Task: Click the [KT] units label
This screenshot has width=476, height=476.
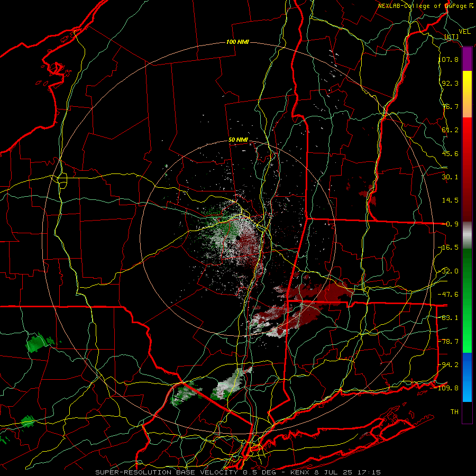Action: pyautogui.click(x=452, y=36)
